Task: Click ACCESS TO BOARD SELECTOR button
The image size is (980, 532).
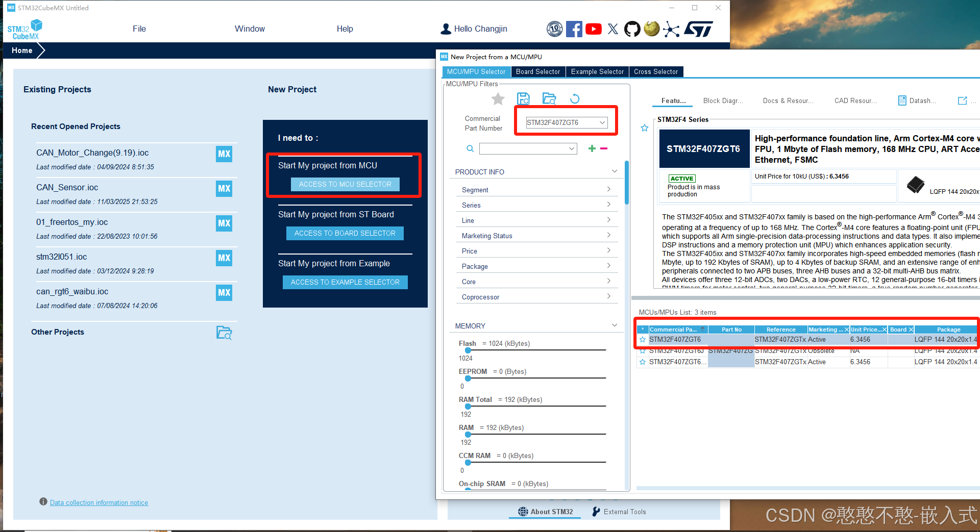Action: tap(345, 233)
